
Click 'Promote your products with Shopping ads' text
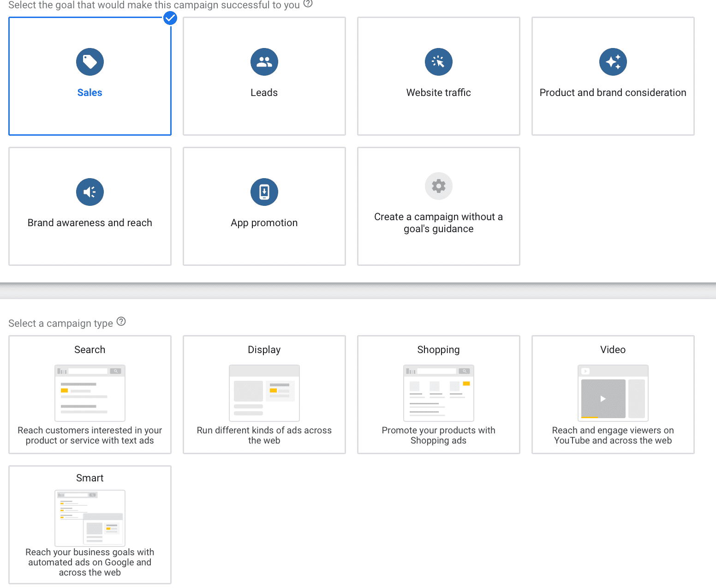pyautogui.click(x=439, y=435)
